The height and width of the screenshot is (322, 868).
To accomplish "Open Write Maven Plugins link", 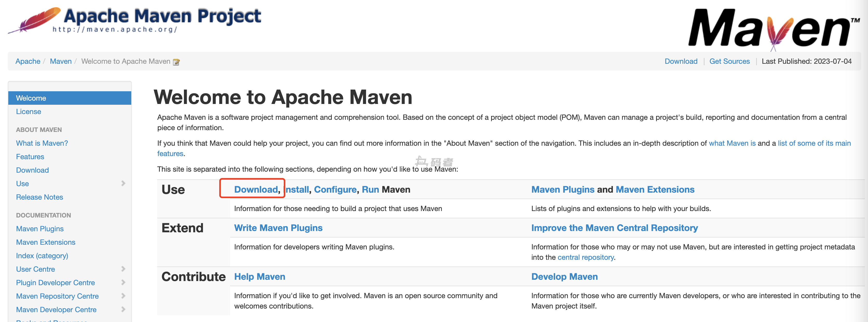I will click(x=278, y=228).
